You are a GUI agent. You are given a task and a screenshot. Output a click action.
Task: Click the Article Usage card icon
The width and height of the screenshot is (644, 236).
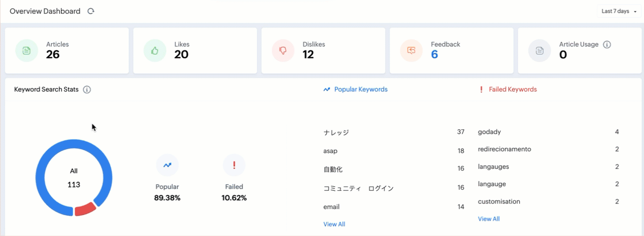tap(539, 50)
